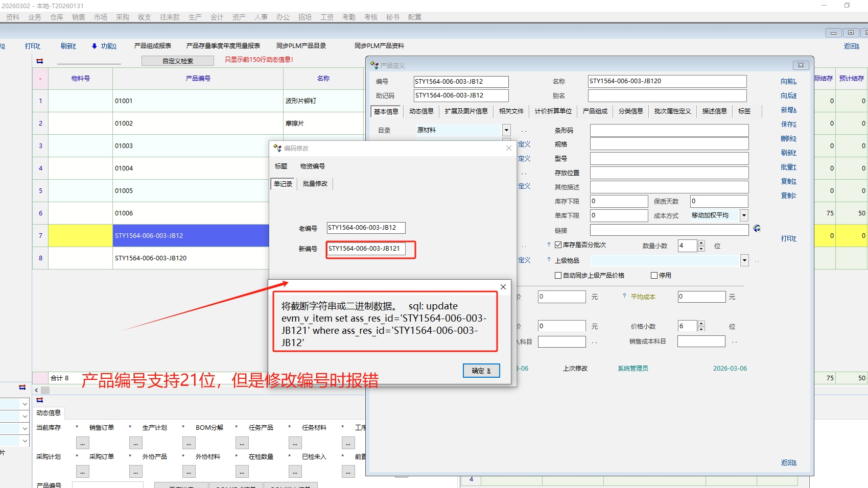This screenshot has width=868, height=488.
Task: Click the blue down-arrow 功能 icon
Action: (95, 46)
